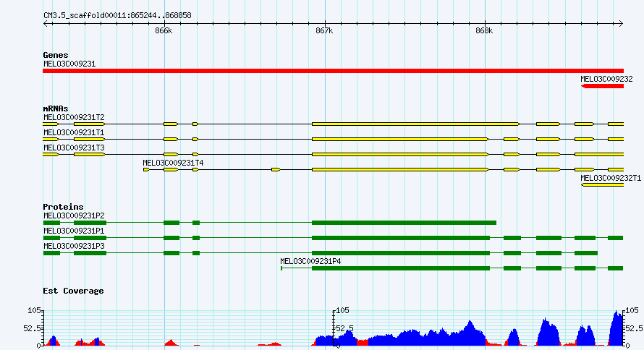Click the 866k ruler tick label

point(164,31)
